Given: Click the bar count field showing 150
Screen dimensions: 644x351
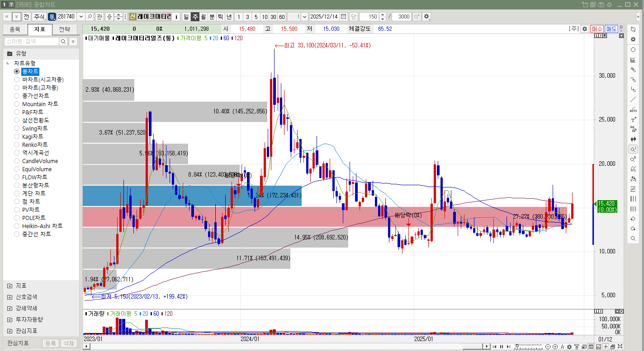Looking at the screenshot, I should point(369,16).
